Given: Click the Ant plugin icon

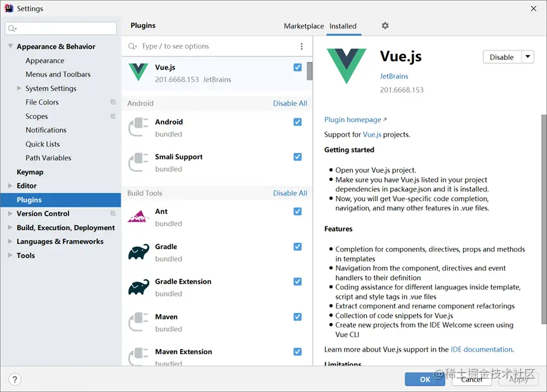Looking at the screenshot, I should (138, 217).
